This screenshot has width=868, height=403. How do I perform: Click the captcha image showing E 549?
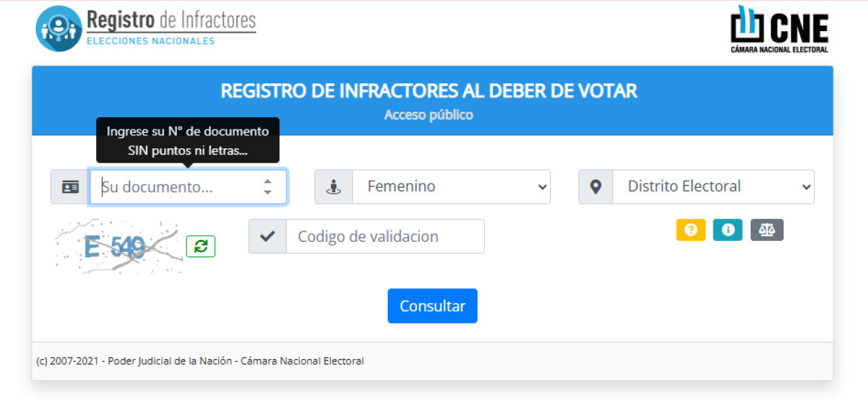[x=119, y=246]
